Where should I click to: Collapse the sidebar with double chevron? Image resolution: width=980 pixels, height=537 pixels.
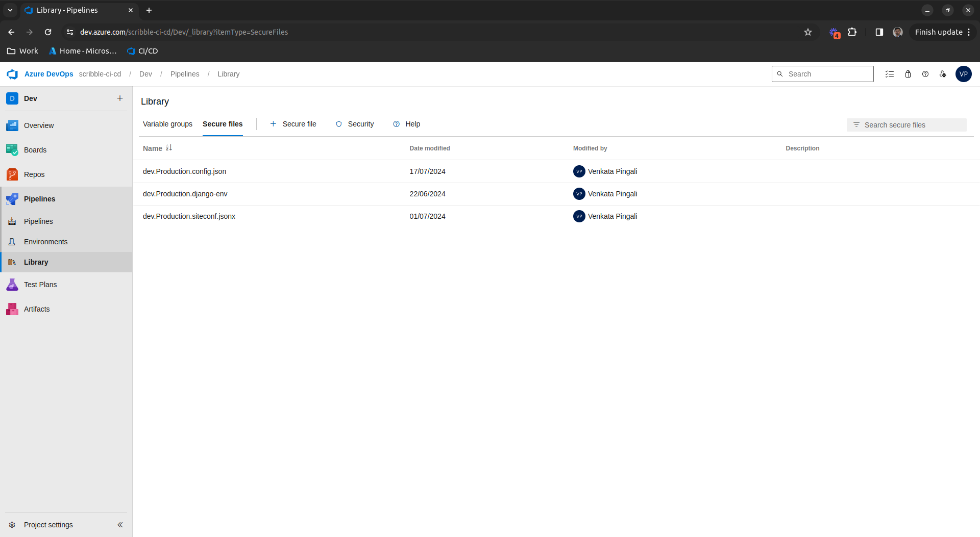coord(120,525)
